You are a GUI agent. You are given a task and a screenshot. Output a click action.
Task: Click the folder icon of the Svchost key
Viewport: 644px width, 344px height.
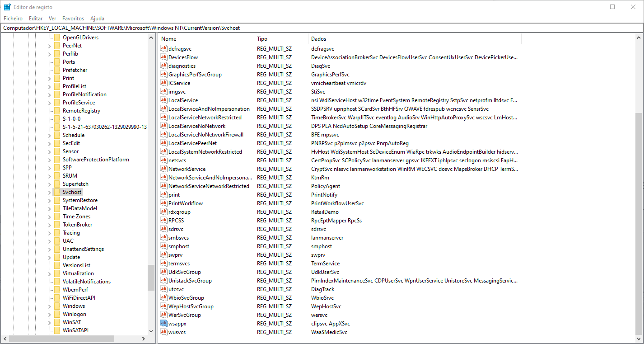57,192
